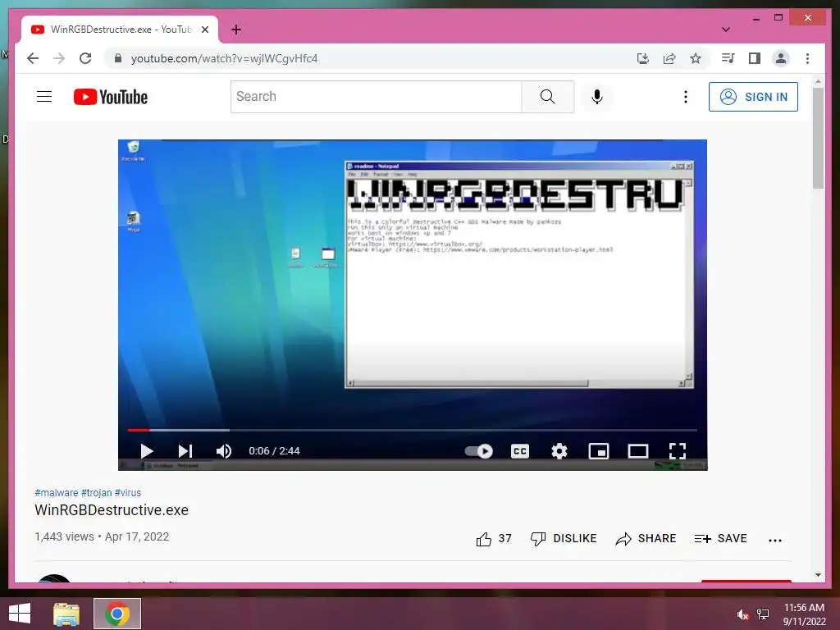Open more actions ellipsis under video
840x630 pixels.
click(x=774, y=540)
